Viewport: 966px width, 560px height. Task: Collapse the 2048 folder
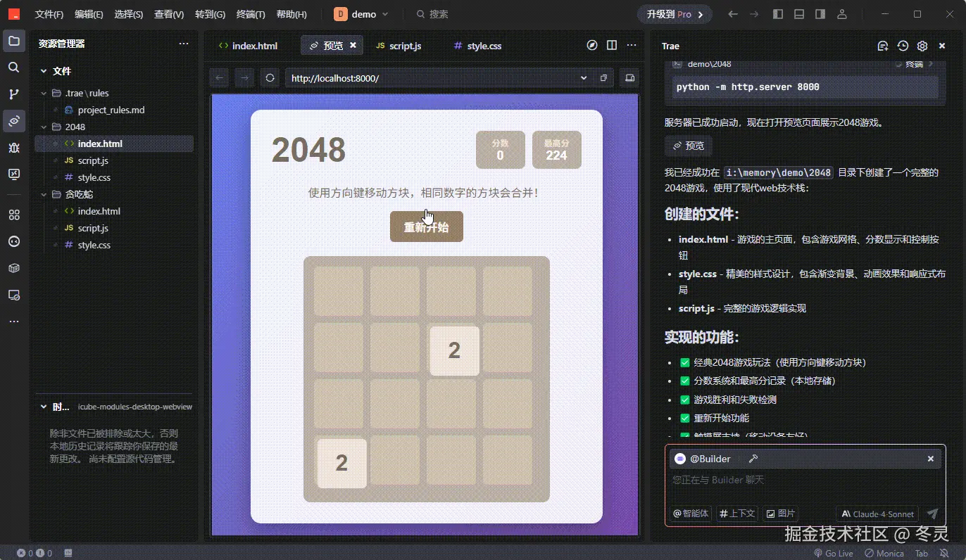[x=44, y=127]
